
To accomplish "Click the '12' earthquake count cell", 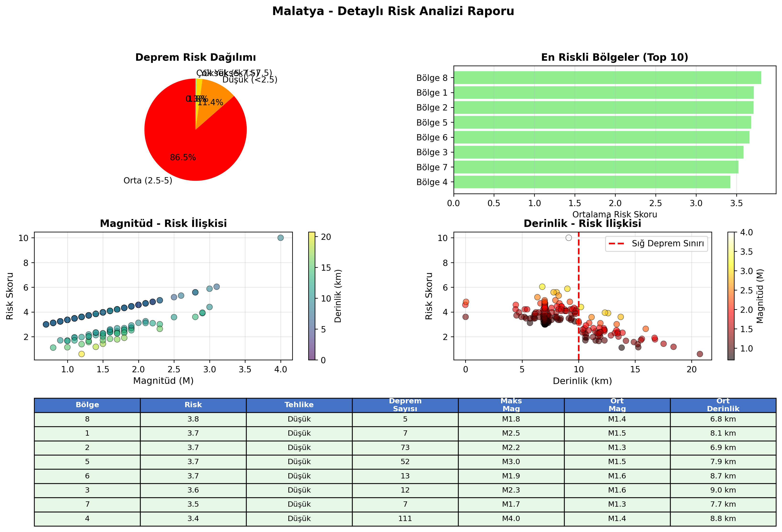I will coord(405,490).
